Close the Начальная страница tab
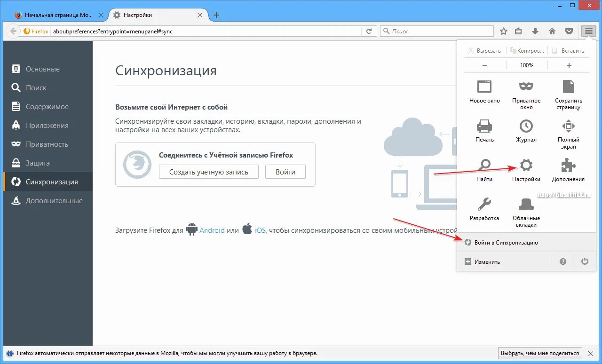602x364 pixels. [x=100, y=15]
